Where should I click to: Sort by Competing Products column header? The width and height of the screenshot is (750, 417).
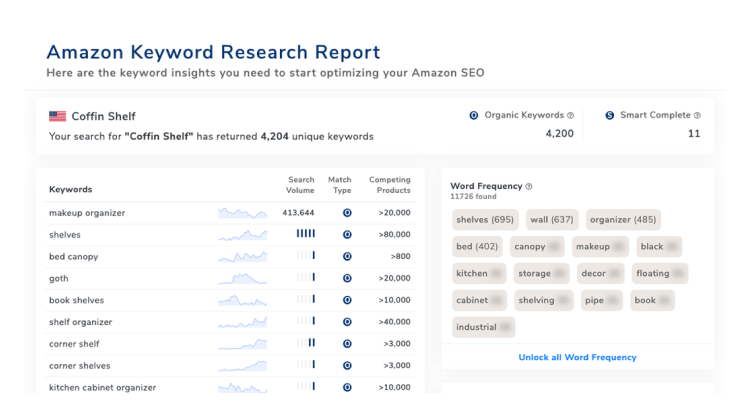(390, 185)
